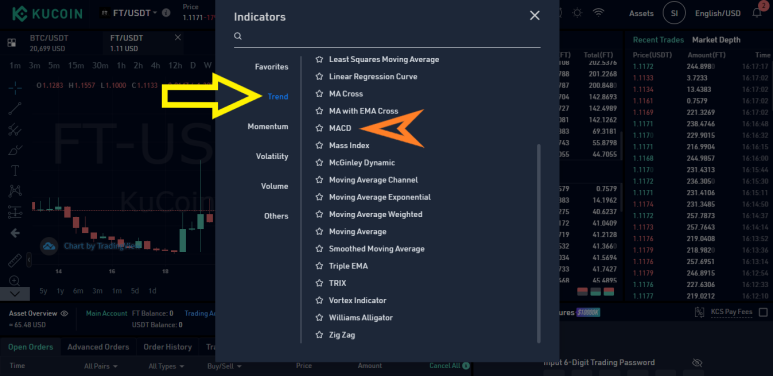
Task: Select the crosshair cursor tool in chart toolbar
Action: [x=15, y=88]
